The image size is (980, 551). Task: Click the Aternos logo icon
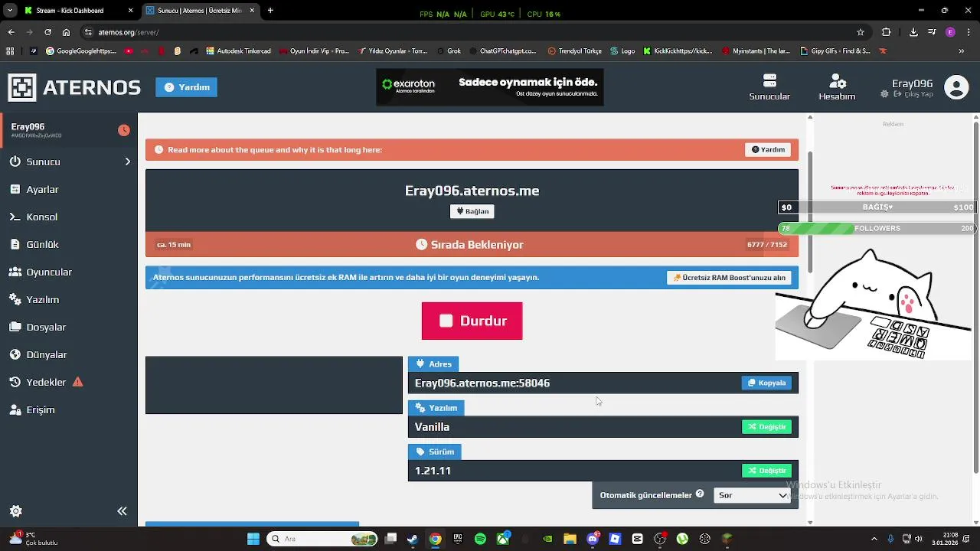(x=22, y=87)
